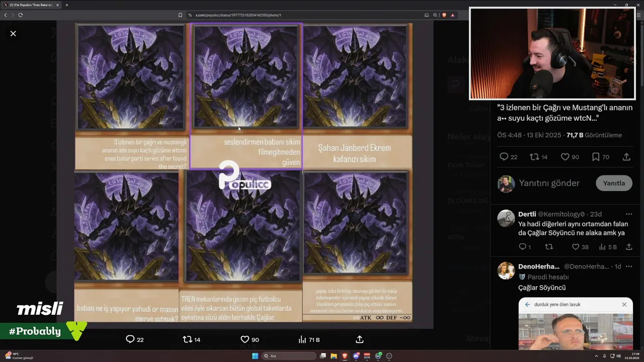Open zoom control in address bar
This screenshot has height=362, width=644.
[x=435, y=15]
